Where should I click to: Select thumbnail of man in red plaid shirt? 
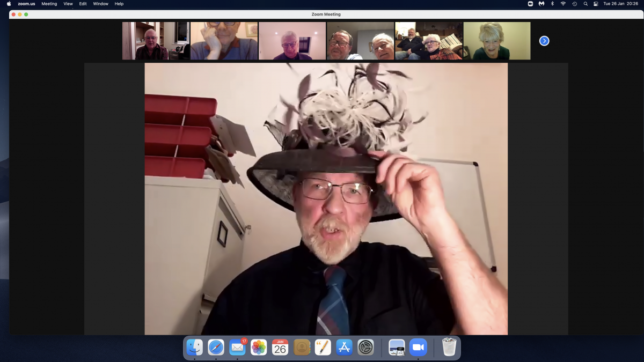click(156, 41)
